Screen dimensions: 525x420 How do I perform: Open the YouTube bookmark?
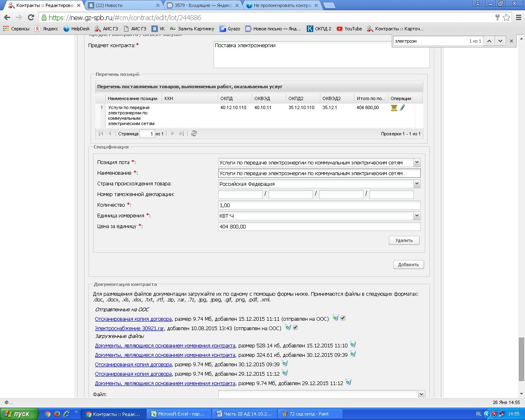pyautogui.click(x=349, y=29)
